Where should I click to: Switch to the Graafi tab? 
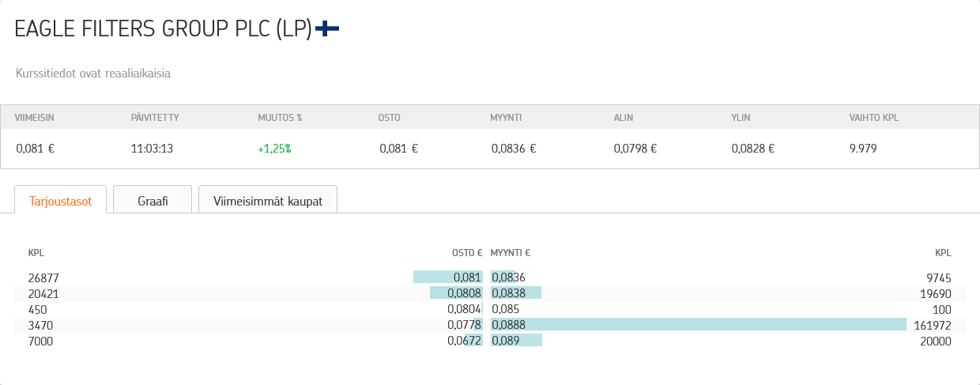coord(153,201)
